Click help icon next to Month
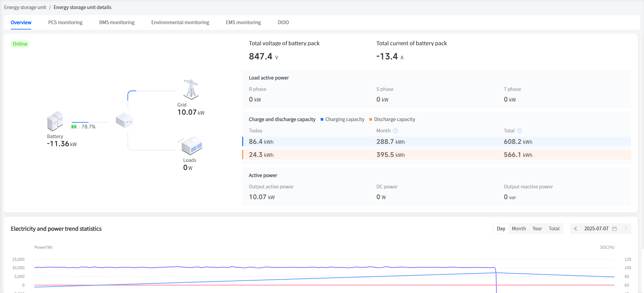This screenshot has width=644, height=293. 395,131
